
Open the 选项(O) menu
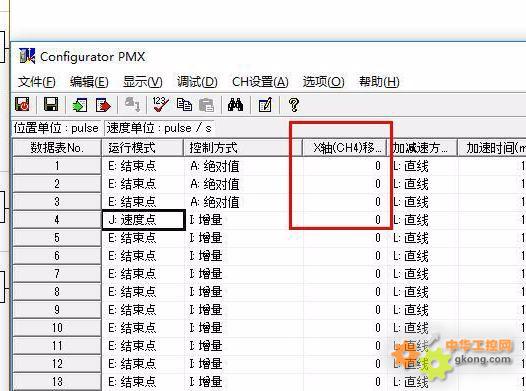pyautogui.click(x=323, y=82)
